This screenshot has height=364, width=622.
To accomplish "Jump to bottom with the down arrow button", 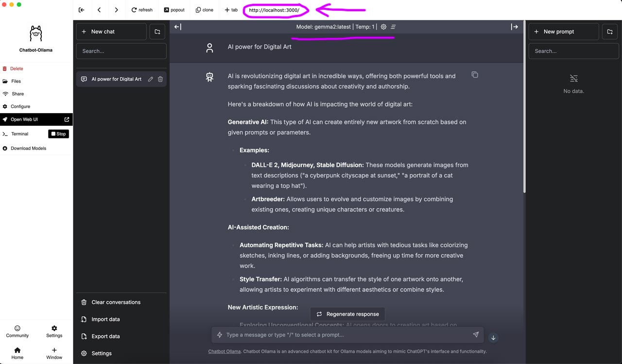I will click(x=493, y=338).
